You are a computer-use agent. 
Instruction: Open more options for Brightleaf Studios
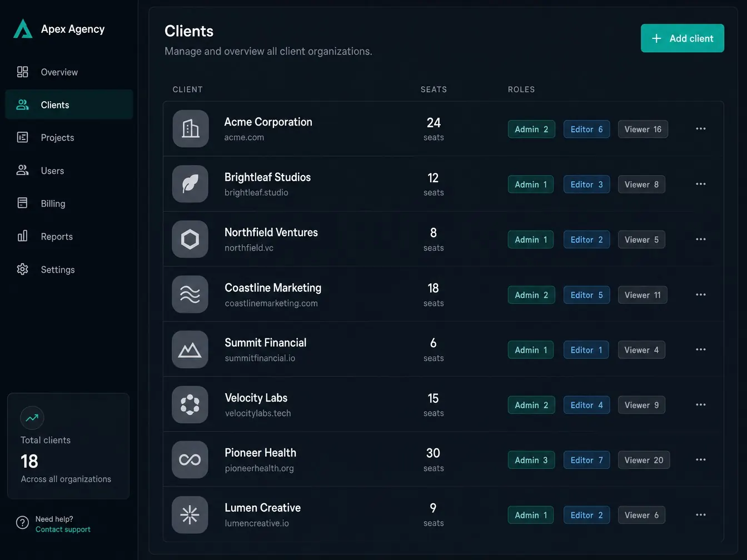pos(701,184)
